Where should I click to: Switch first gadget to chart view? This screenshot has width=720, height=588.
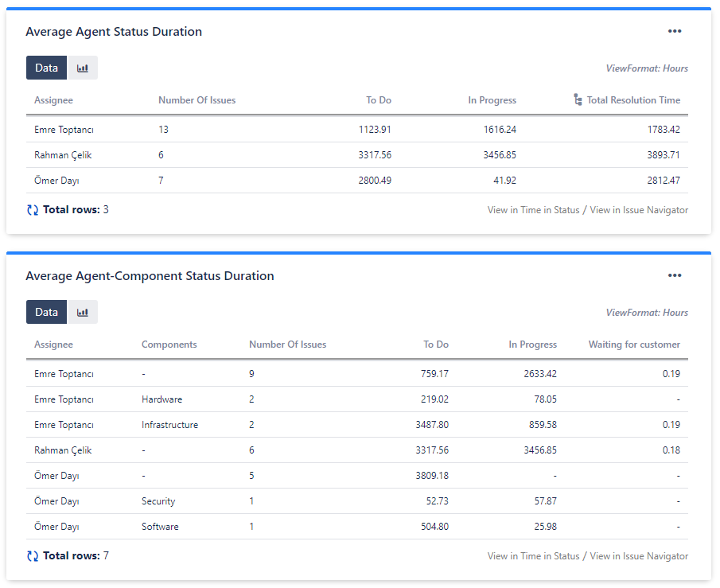(83, 68)
